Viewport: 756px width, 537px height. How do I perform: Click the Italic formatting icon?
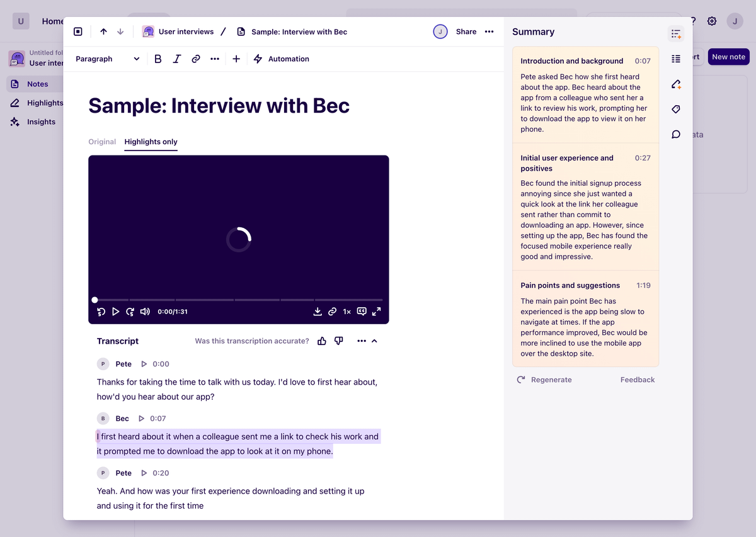click(177, 59)
